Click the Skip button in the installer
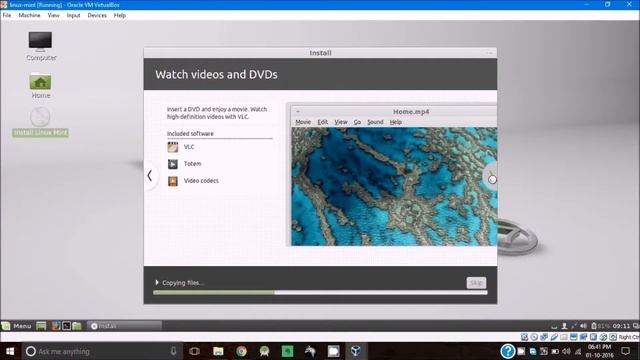Image resolution: width=640 pixels, height=360 pixels. pos(476,282)
